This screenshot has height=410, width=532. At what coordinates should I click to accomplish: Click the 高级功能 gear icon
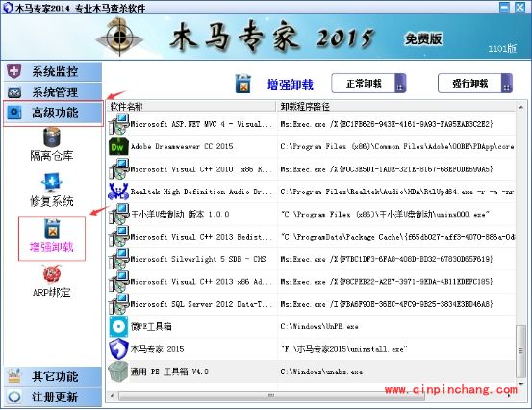coord(13,113)
